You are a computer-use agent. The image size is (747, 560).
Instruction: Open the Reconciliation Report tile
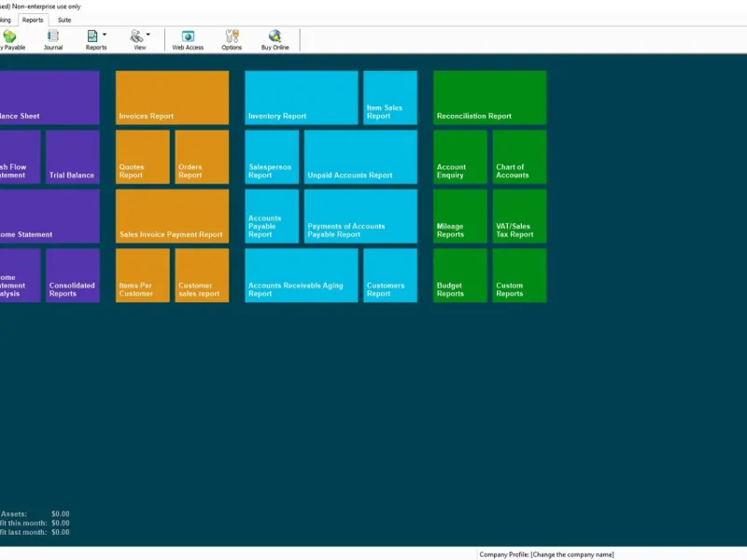(489, 98)
